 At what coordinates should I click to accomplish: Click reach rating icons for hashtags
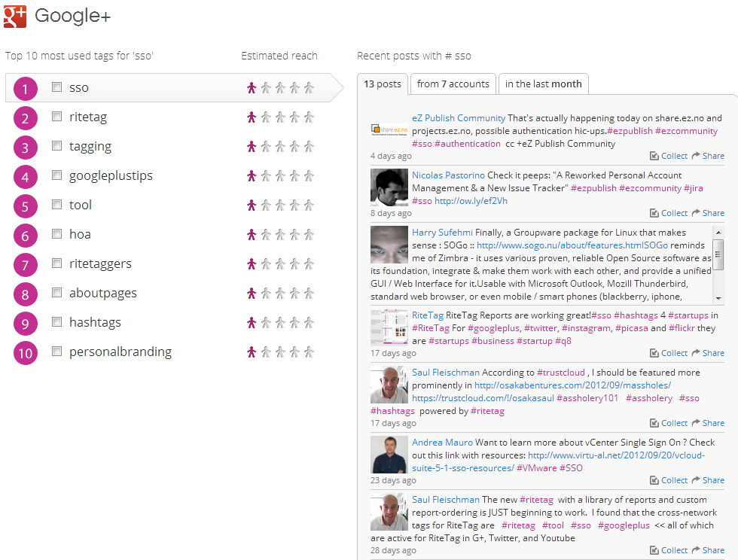pyautogui.click(x=280, y=322)
